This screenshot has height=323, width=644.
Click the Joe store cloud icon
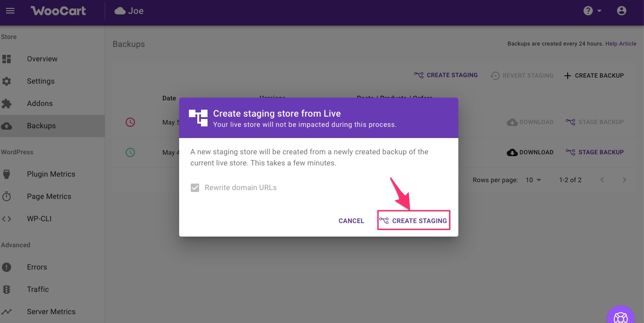(120, 11)
